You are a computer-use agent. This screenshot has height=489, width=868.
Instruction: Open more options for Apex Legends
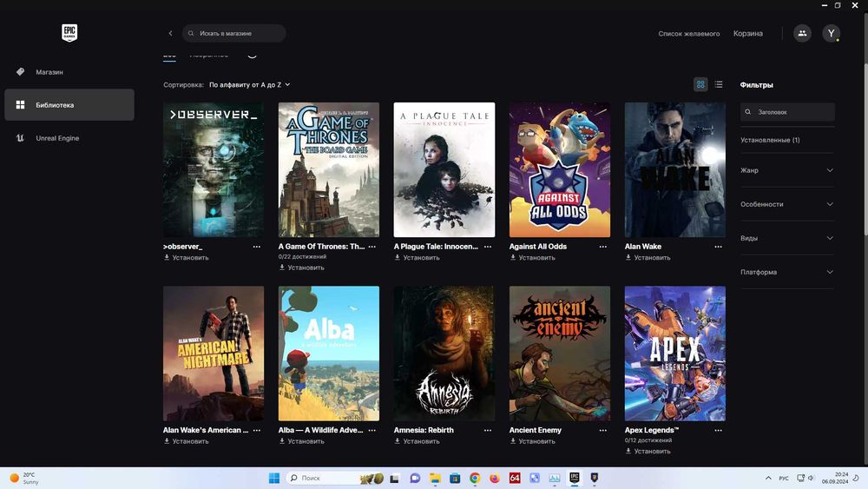coord(719,430)
